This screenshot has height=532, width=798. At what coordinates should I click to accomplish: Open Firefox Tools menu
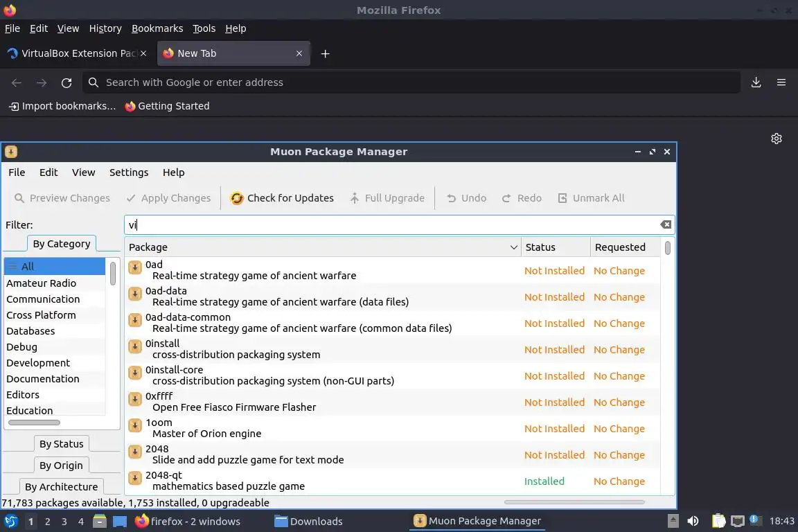point(204,28)
